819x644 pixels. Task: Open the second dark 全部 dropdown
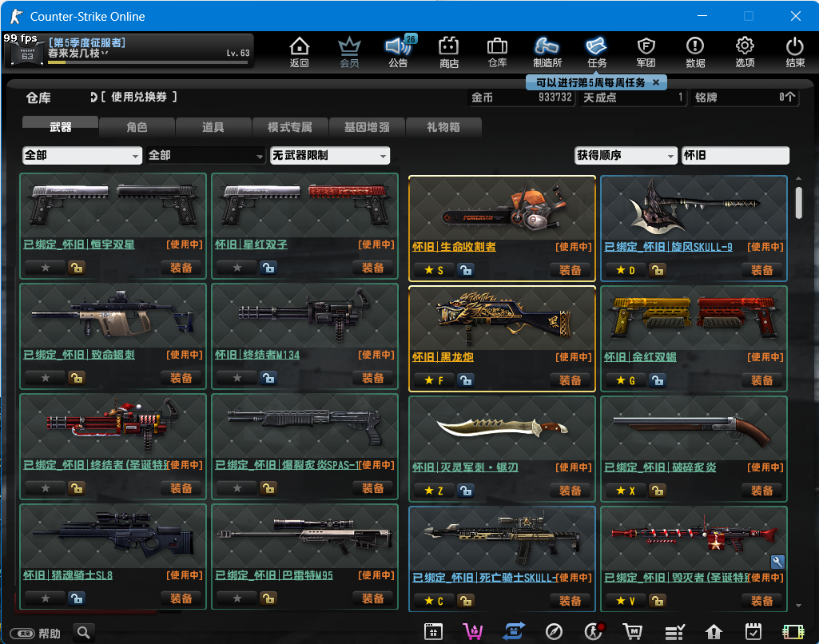pos(206,155)
